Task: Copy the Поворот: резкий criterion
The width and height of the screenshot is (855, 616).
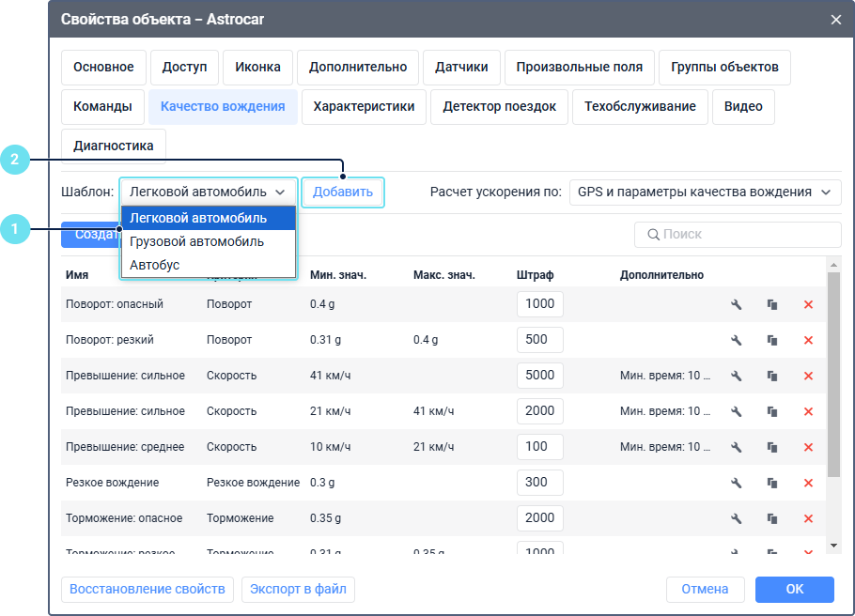Action: coord(772,340)
